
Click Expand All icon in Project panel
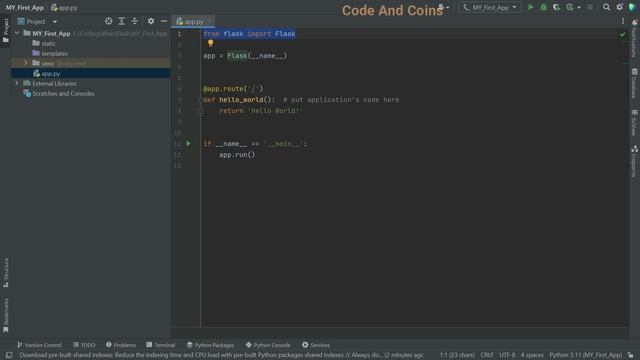[122, 21]
